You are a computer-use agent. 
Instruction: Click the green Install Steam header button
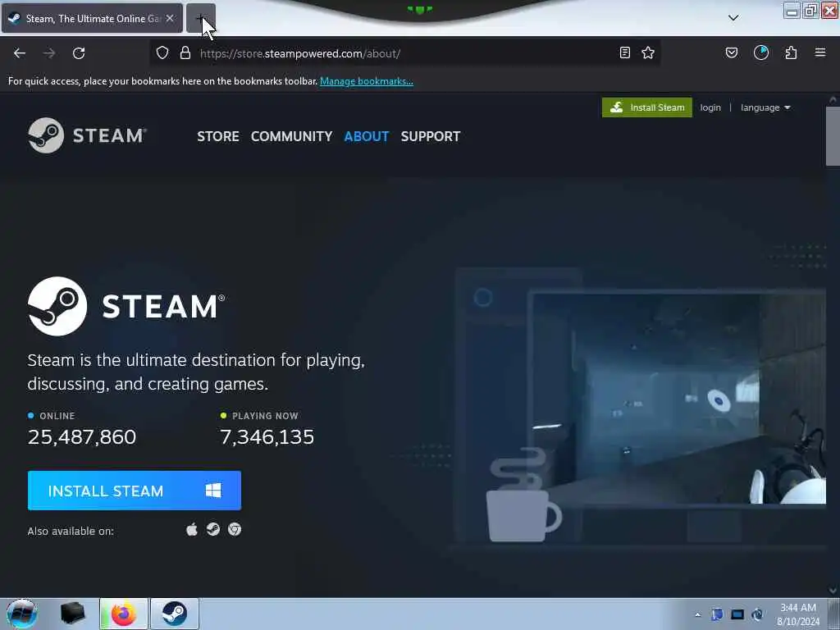tap(647, 107)
